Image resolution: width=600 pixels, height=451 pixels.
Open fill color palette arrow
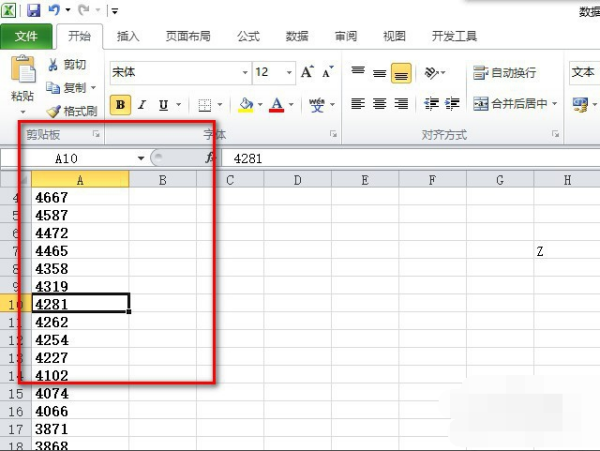[x=260, y=104]
